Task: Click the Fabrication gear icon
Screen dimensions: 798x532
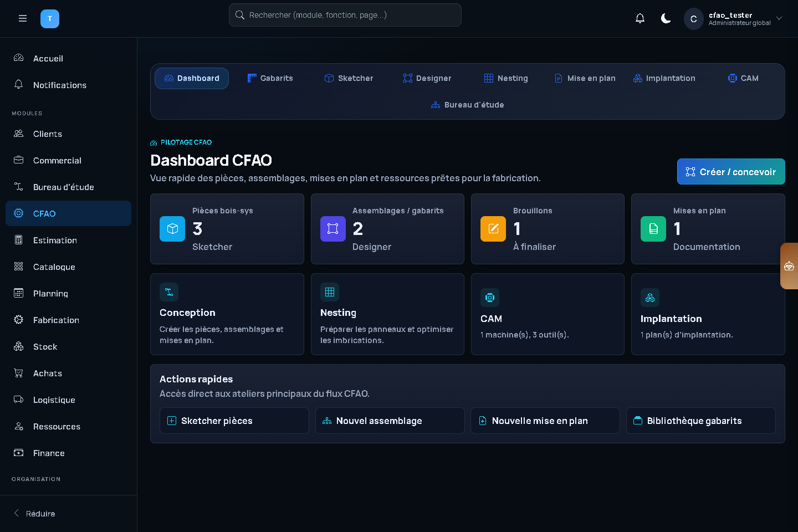Action: click(x=19, y=320)
